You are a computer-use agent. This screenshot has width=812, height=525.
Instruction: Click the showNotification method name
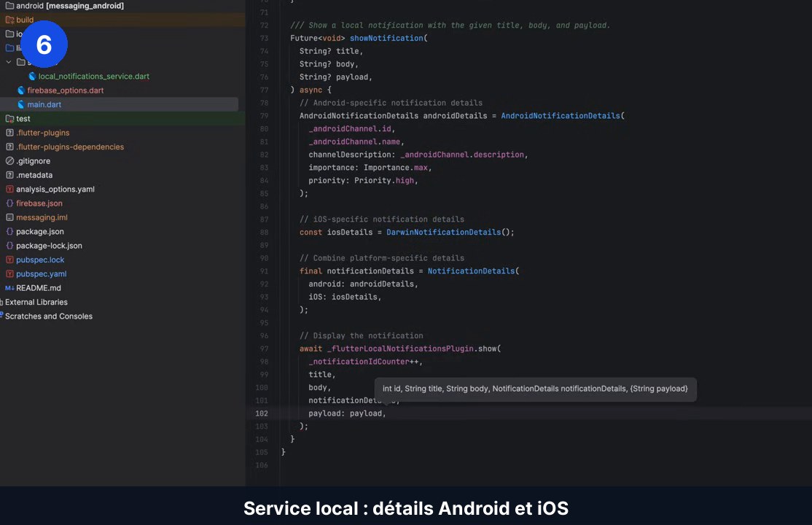pyautogui.click(x=386, y=39)
